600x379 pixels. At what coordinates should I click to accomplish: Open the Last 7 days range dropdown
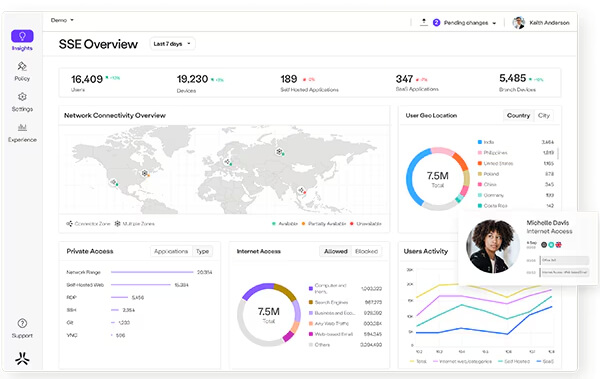click(172, 44)
